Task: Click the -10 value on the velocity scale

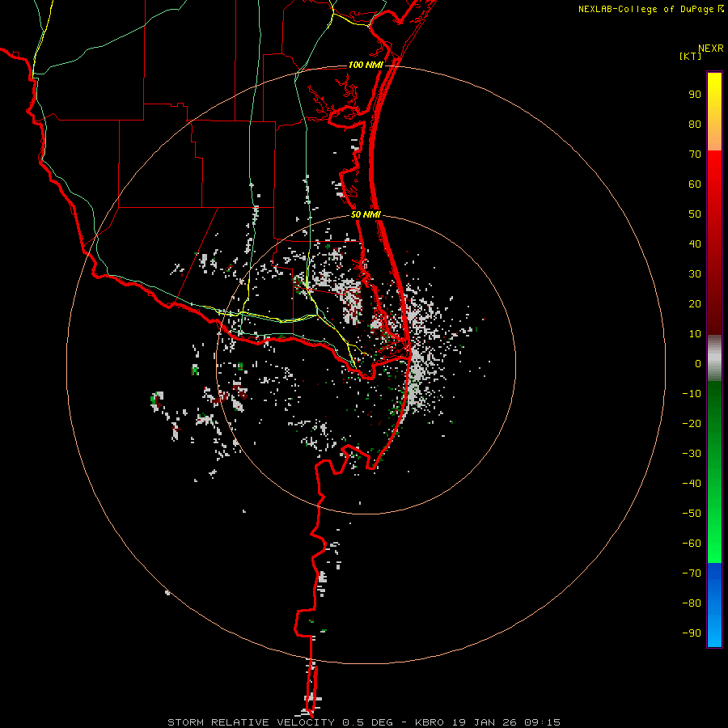Action: pyautogui.click(x=692, y=394)
